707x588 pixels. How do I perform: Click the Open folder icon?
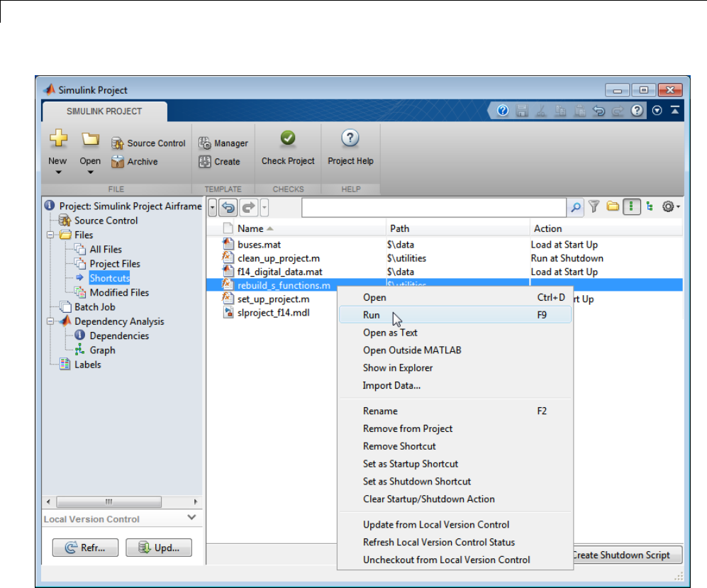tap(90, 139)
